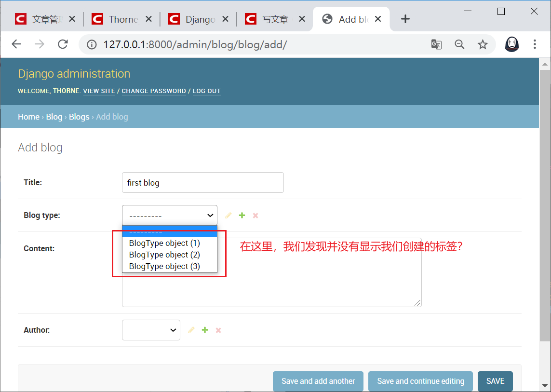Viewport: 551px width, 392px height.
Task: Close the Add blog tab
Action: (378, 19)
